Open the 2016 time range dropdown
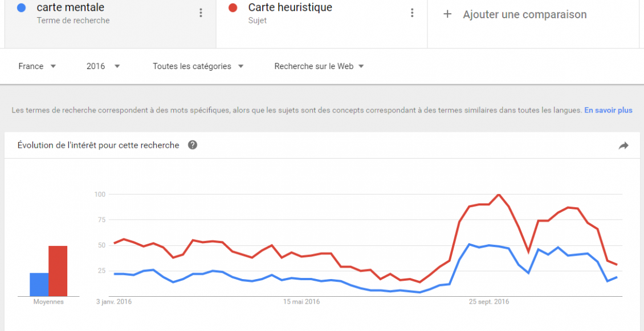 [103, 66]
